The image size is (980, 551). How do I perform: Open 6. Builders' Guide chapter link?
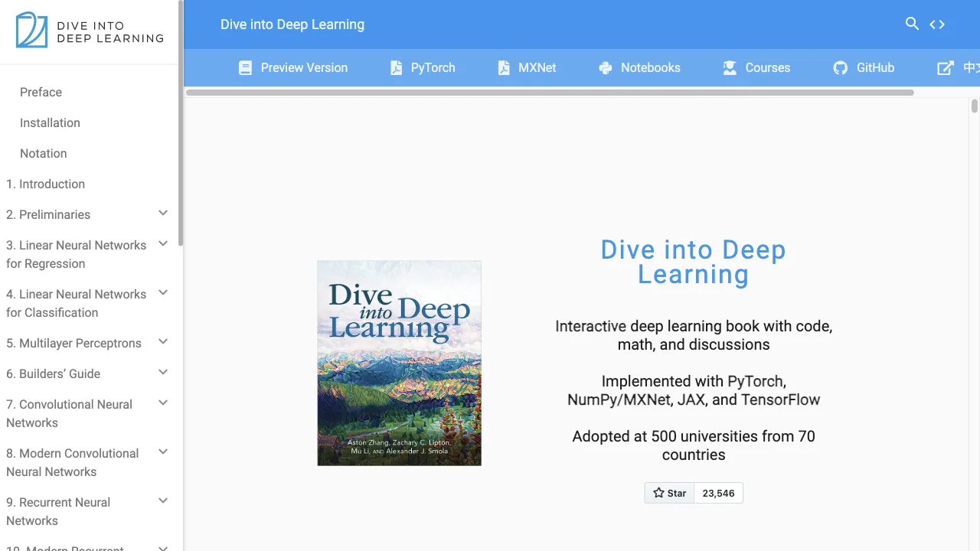pos(53,374)
